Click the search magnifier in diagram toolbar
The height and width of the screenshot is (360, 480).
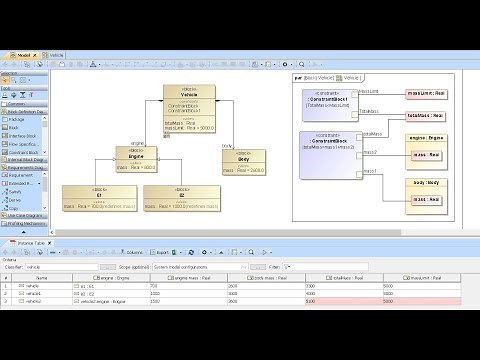(302, 64)
